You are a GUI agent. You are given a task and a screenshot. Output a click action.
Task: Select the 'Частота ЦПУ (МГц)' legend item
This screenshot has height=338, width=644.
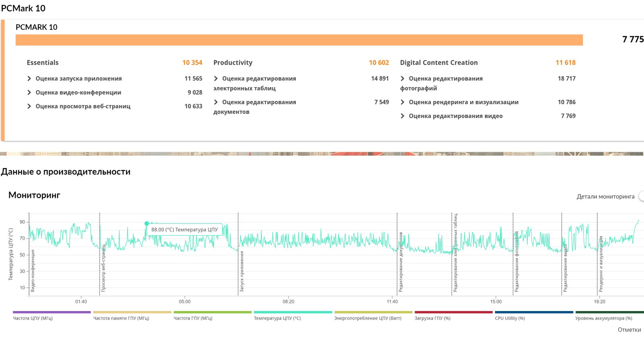point(33,318)
